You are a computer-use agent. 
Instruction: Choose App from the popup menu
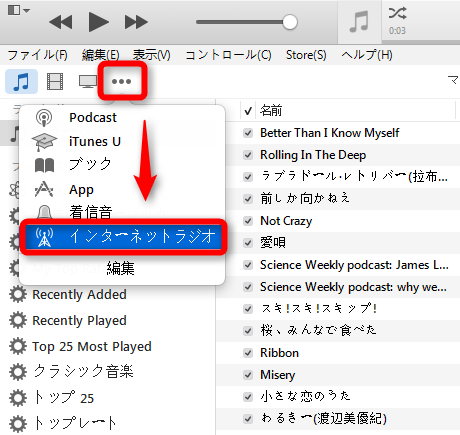point(81,190)
